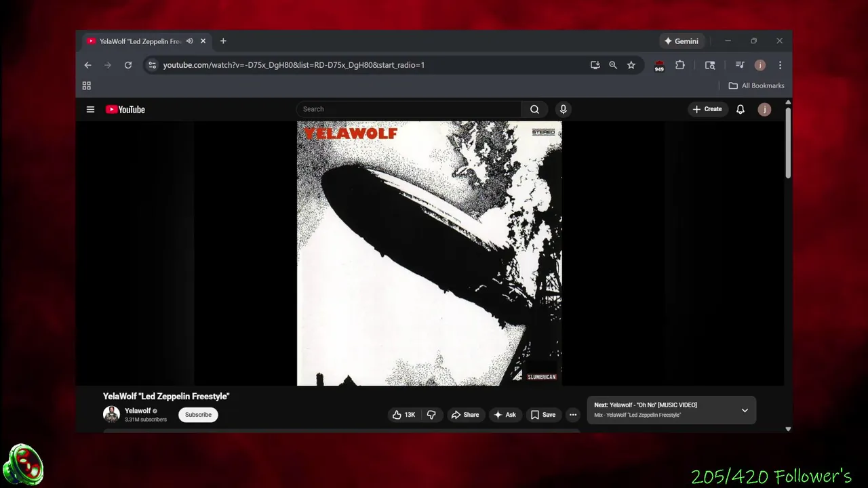
Task: Open the extension with 949 badge
Action: coord(659,66)
